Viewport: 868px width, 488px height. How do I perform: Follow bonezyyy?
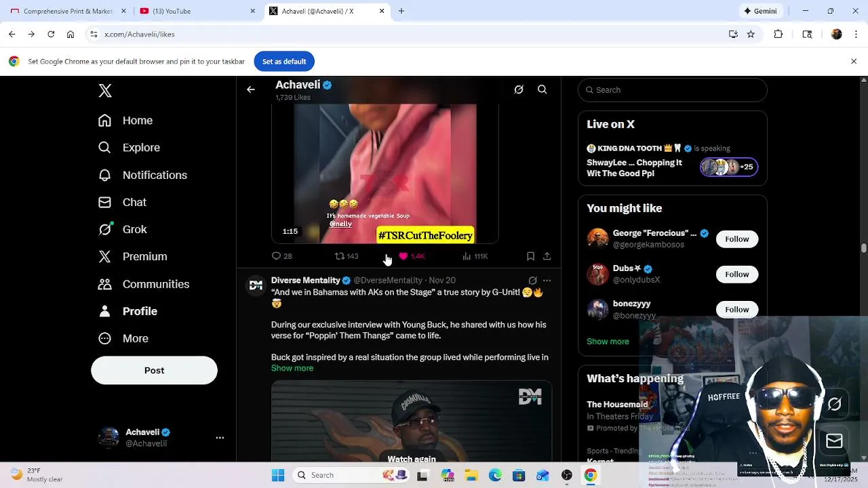(x=737, y=310)
